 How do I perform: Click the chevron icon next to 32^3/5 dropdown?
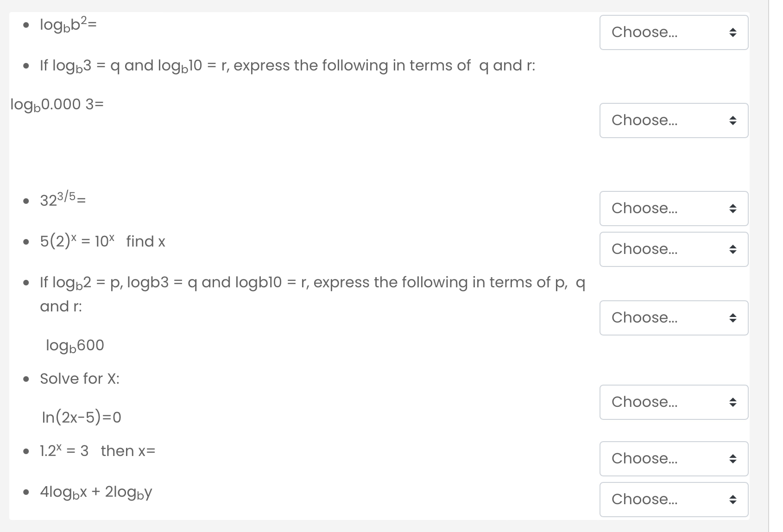[x=732, y=209]
